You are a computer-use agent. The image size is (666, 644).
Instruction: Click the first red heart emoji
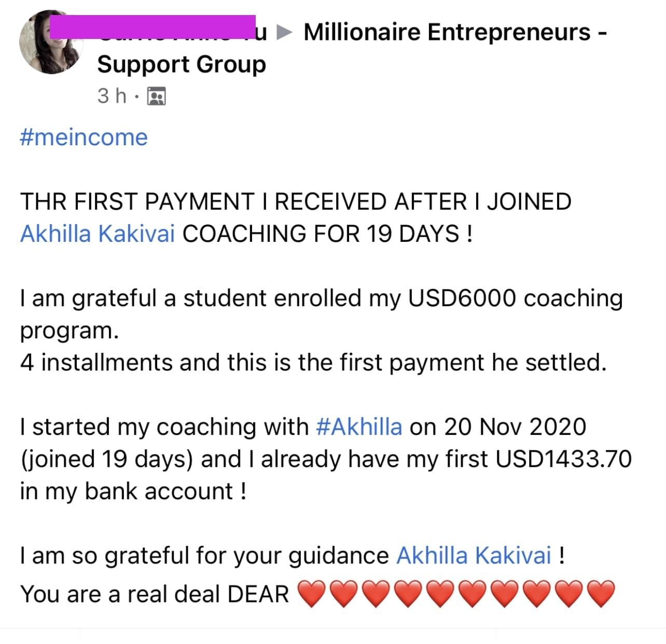(x=312, y=594)
